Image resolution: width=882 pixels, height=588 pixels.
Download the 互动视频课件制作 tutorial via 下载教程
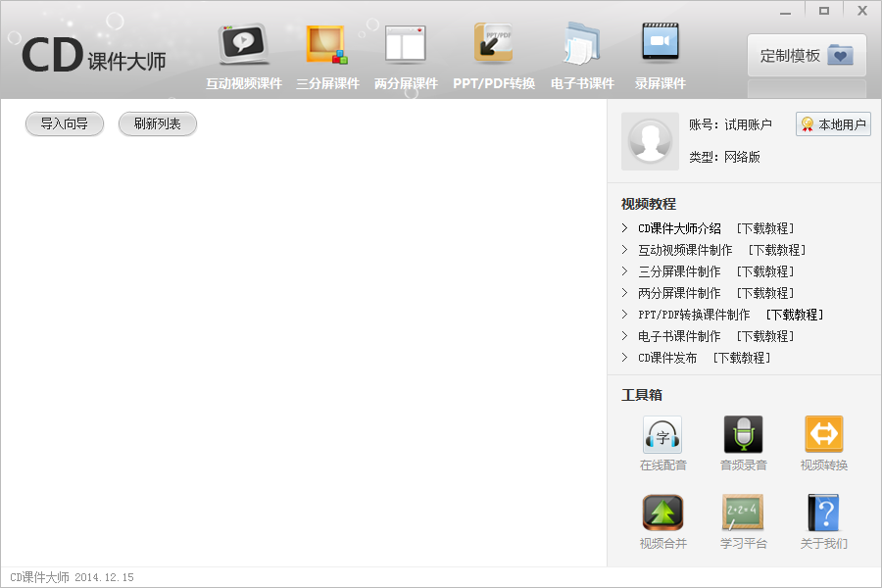777,250
